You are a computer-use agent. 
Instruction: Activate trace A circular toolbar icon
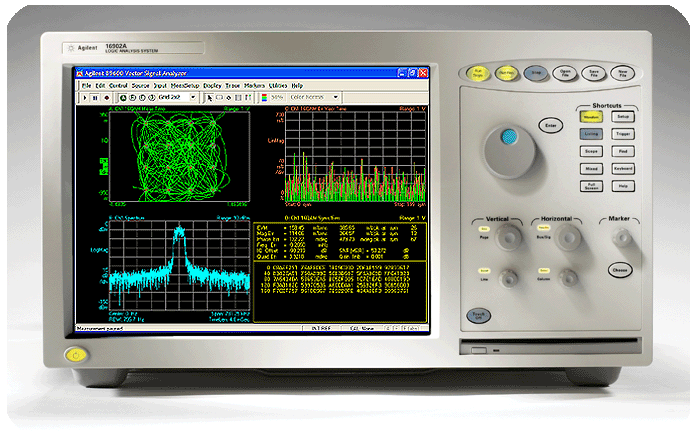point(123,97)
